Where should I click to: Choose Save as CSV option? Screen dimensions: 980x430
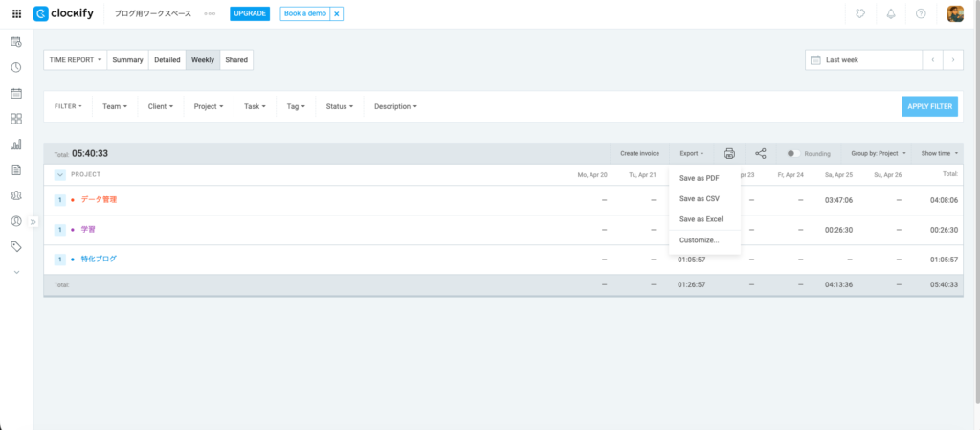[699, 199]
